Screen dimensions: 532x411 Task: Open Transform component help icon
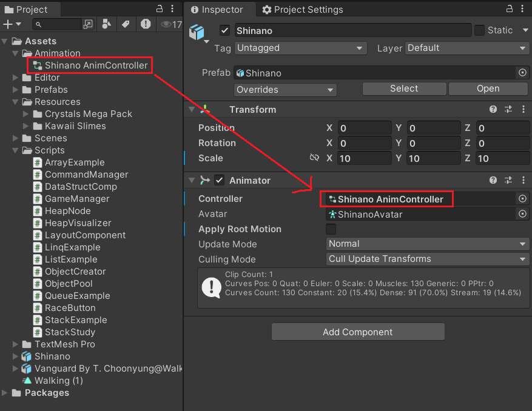pos(493,109)
